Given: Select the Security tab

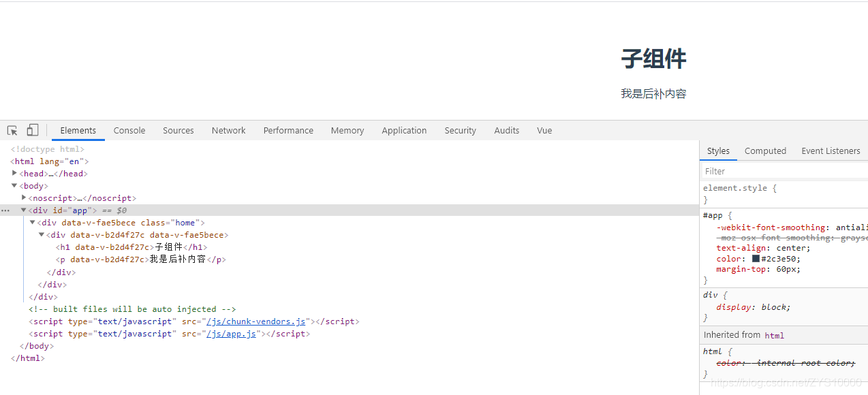Looking at the screenshot, I should click(x=461, y=130).
